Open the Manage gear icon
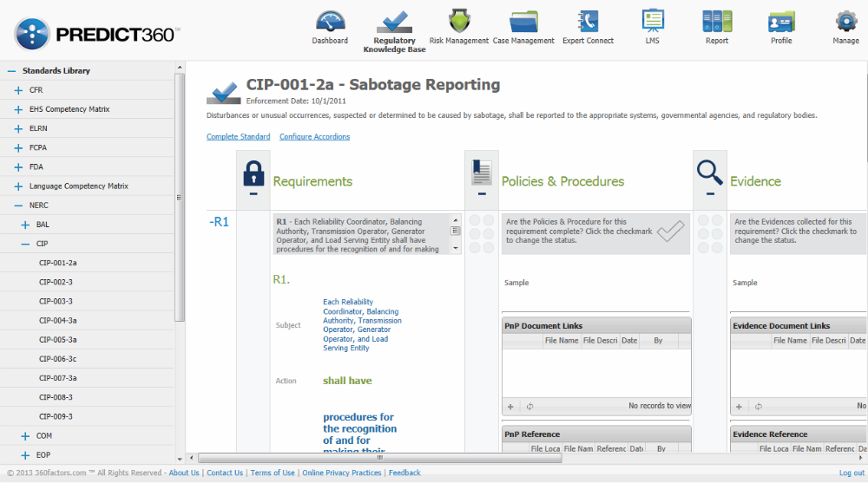Viewport: 868px width, 483px height. tap(845, 22)
